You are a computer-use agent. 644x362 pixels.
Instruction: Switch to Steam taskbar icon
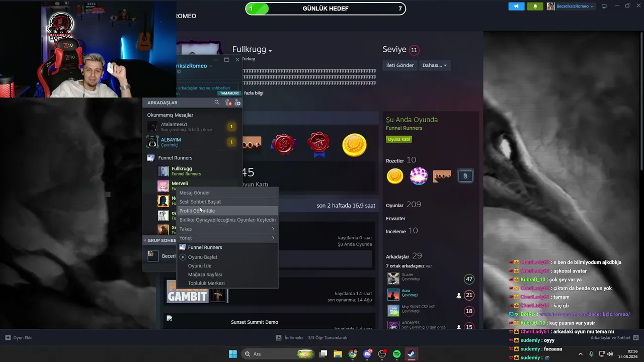click(x=411, y=354)
